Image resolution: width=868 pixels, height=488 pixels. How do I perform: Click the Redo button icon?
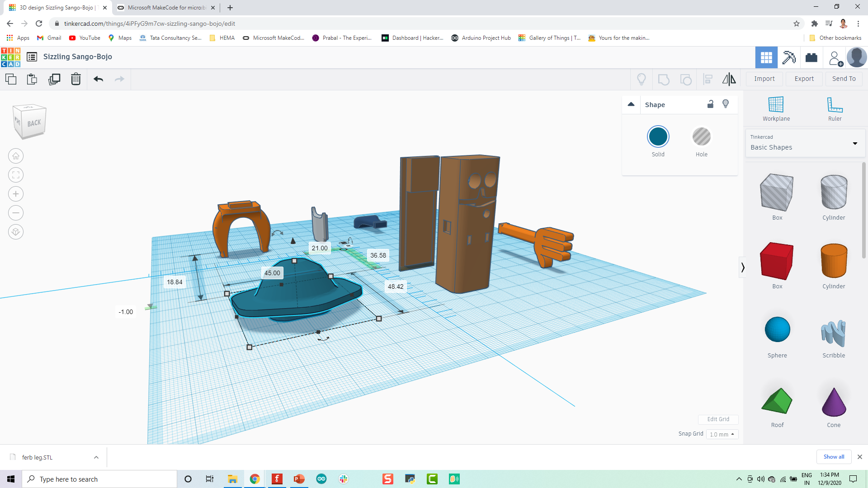point(120,78)
